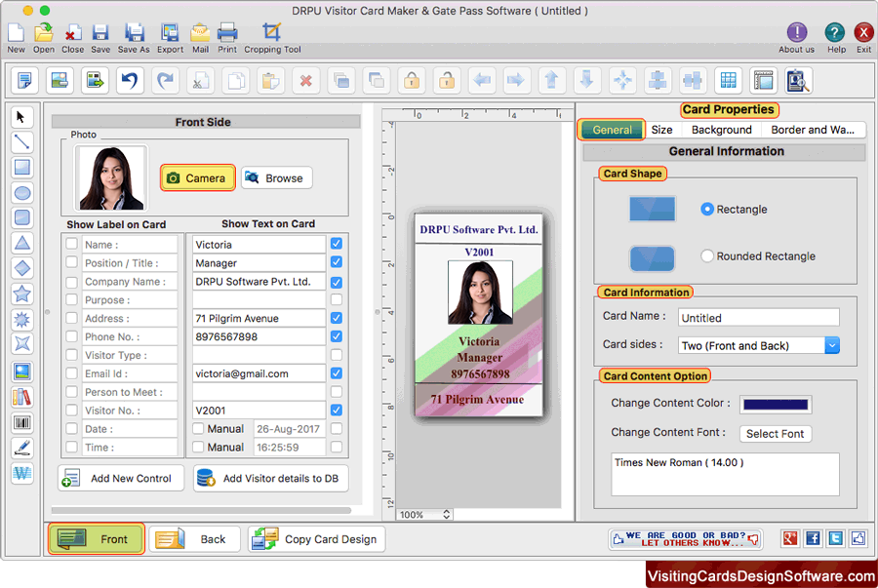Click the horizontal scrollbar under Front Side form

point(202,510)
